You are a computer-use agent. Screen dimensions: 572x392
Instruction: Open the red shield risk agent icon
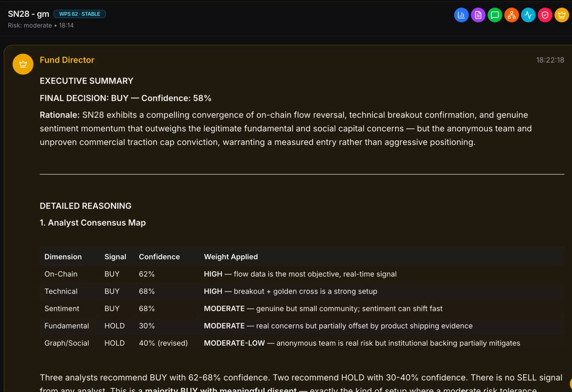coord(545,15)
